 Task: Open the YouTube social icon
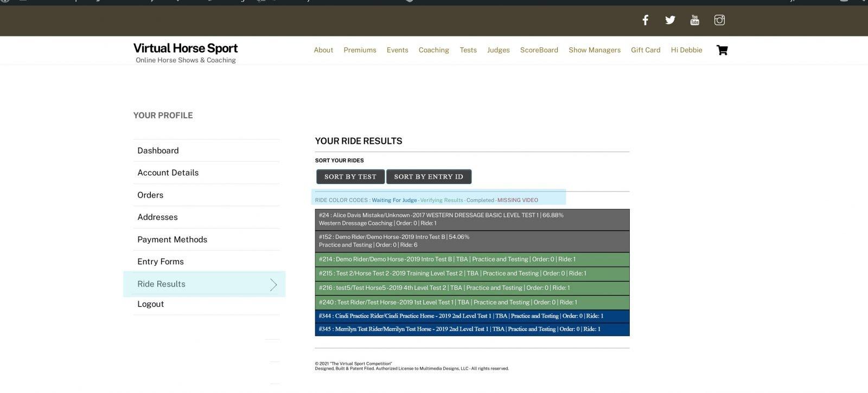tap(694, 20)
